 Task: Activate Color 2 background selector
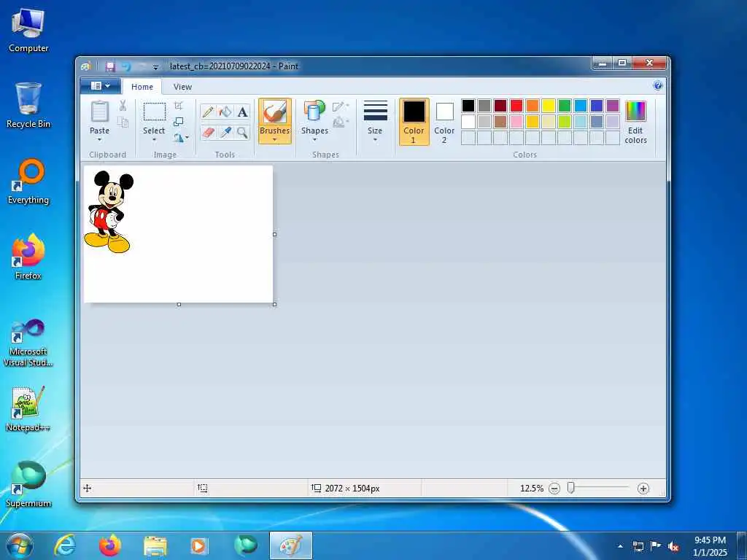444,122
